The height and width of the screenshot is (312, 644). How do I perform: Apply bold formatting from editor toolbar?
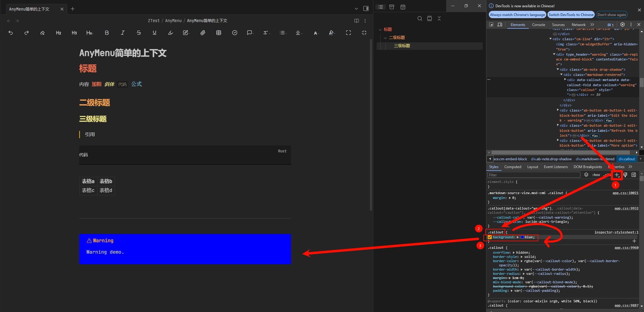point(107,33)
